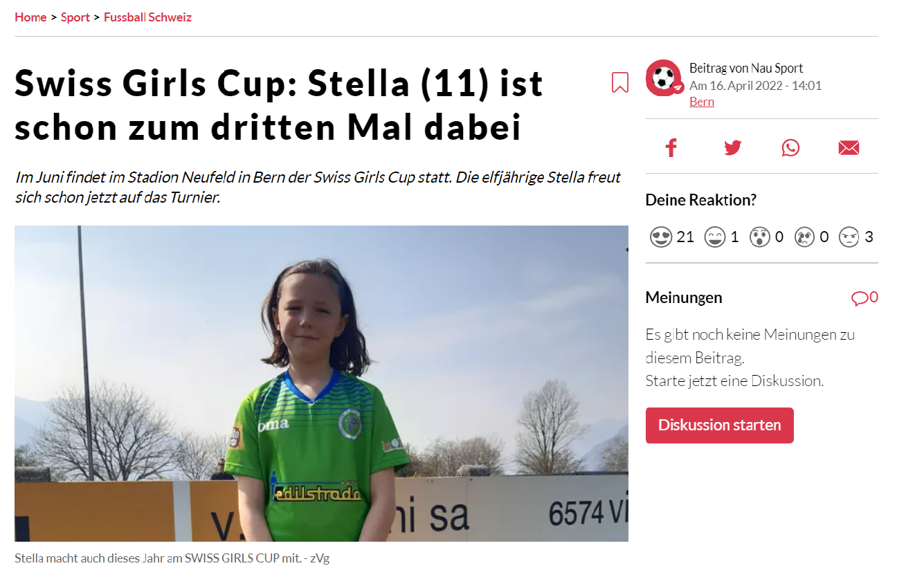Share the article by email envelope icon
924x568 pixels.
(x=849, y=147)
